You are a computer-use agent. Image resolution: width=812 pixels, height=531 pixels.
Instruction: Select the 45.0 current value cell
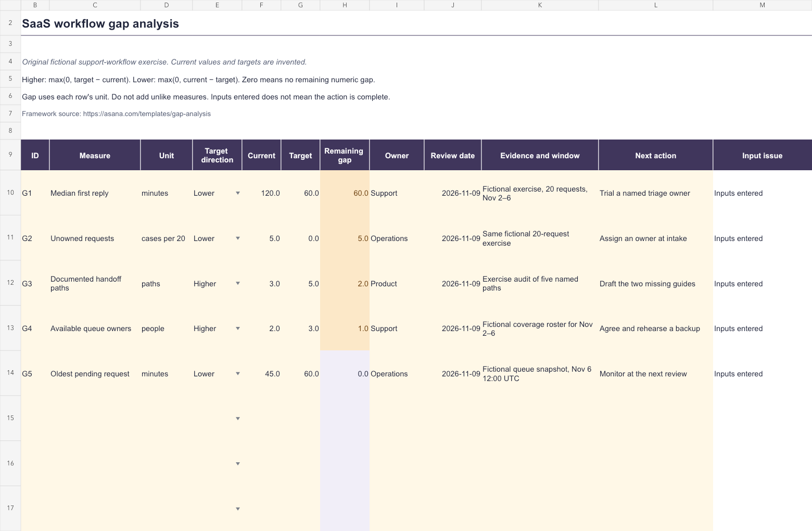[x=261, y=374]
